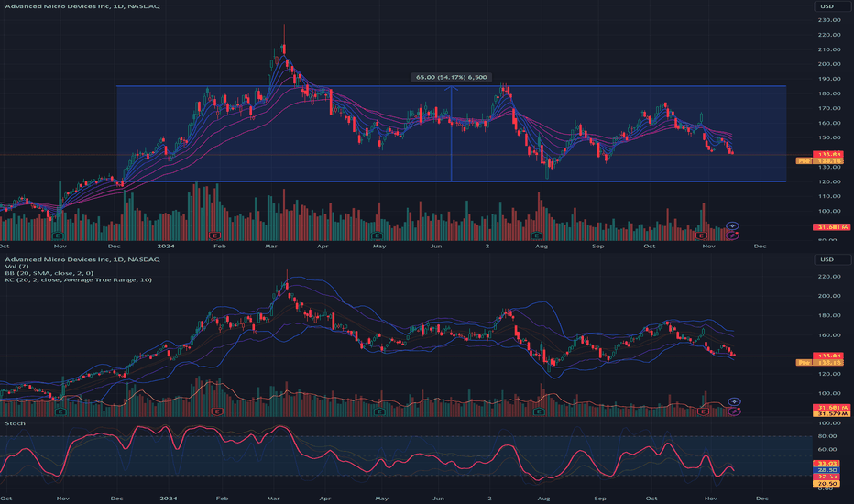854x504 pixels.
Task: Click the upper chart's Advanced Micro Devices symbol title
Action: (x=82, y=6)
